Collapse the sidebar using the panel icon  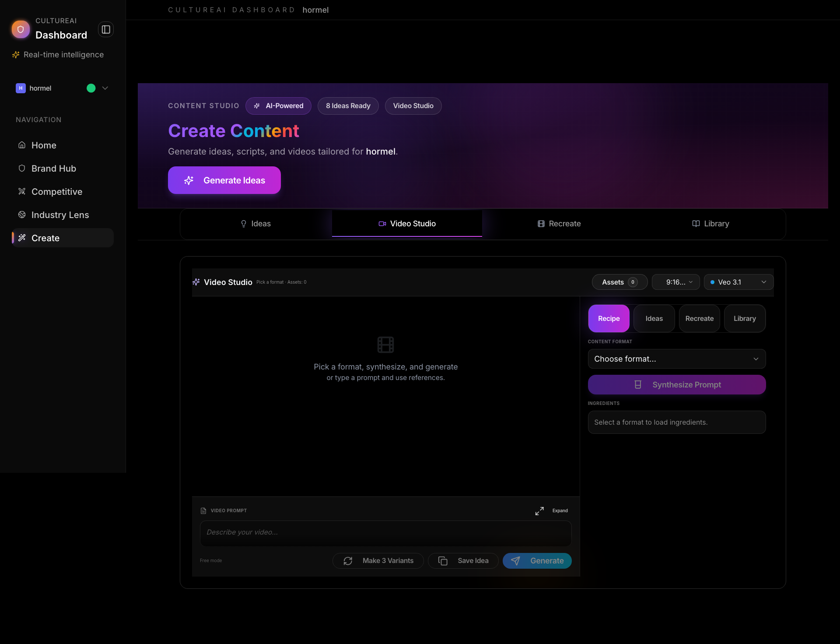pyautogui.click(x=105, y=29)
